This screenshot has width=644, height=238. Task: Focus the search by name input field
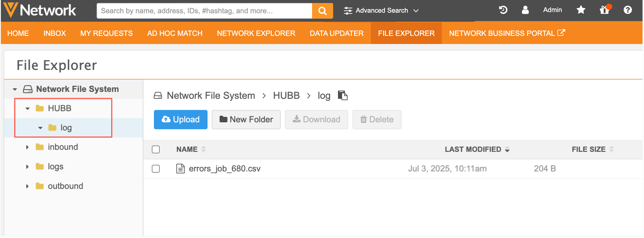pyautogui.click(x=205, y=11)
